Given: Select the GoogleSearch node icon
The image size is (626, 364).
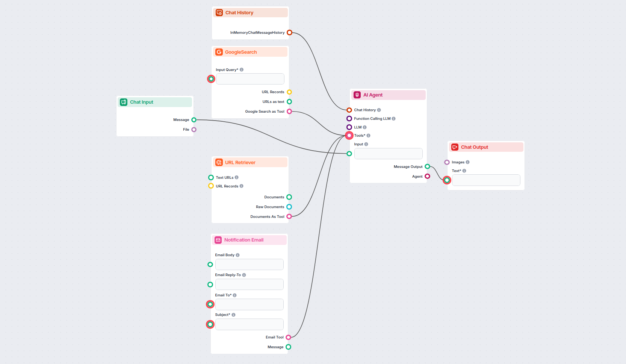Looking at the screenshot, I should coord(219,52).
